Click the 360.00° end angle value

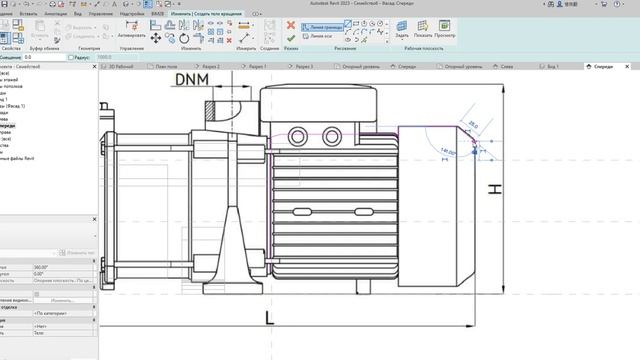pos(63,267)
